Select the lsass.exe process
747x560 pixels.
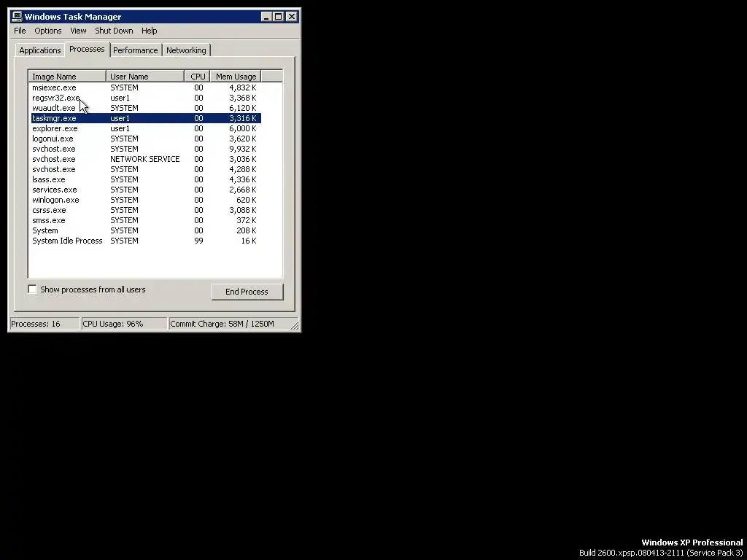[x=146, y=179]
